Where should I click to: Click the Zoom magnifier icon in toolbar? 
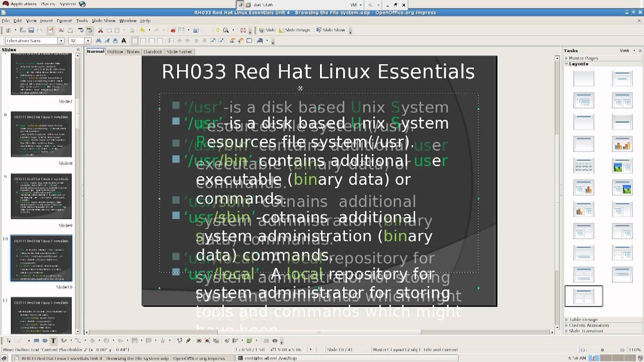pos(225,30)
